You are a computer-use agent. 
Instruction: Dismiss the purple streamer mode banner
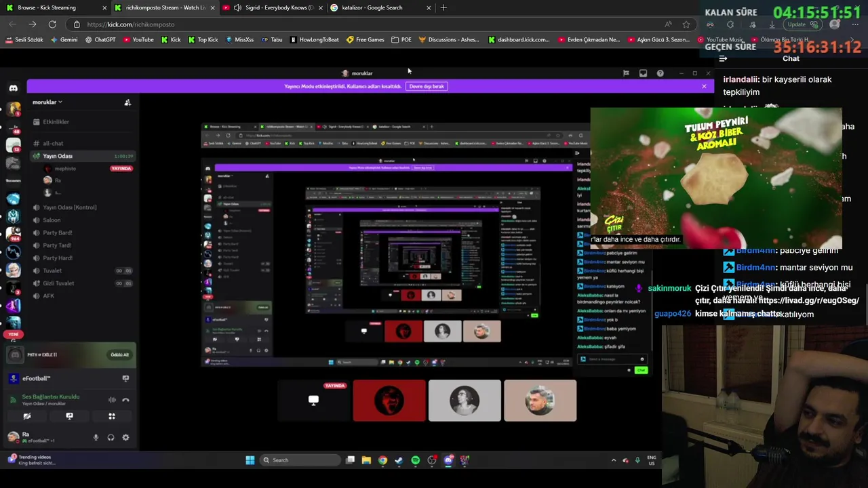[x=704, y=86]
